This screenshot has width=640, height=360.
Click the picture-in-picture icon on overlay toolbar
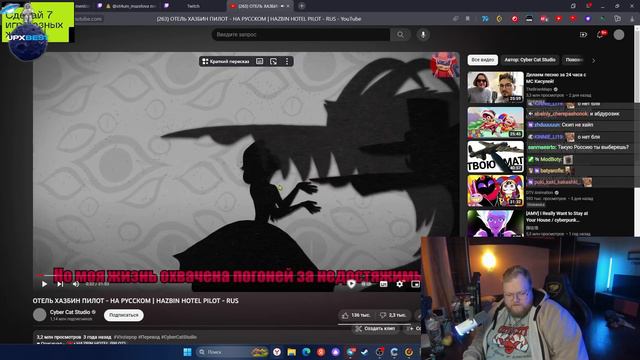[273, 61]
